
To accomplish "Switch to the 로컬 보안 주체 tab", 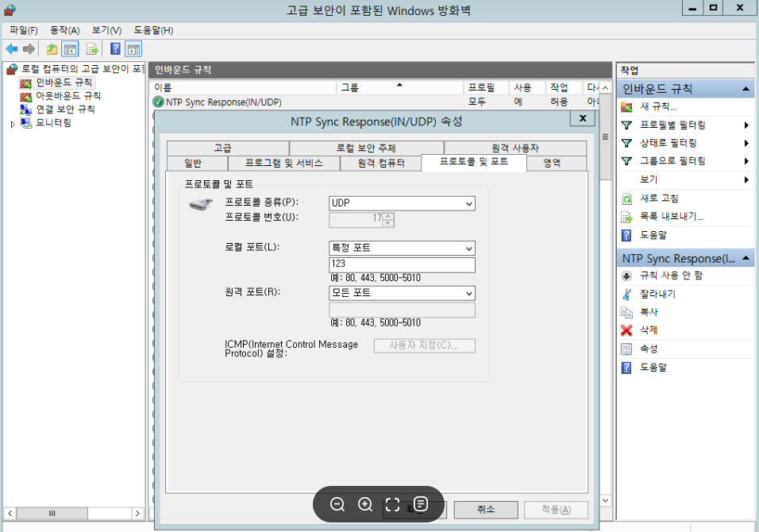I will [x=366, y=148].
